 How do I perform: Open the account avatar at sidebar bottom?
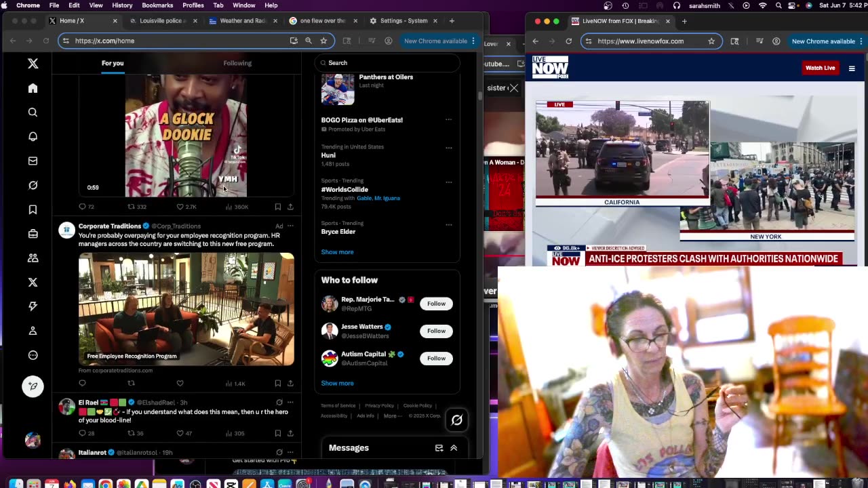click(x=33, y=440)
